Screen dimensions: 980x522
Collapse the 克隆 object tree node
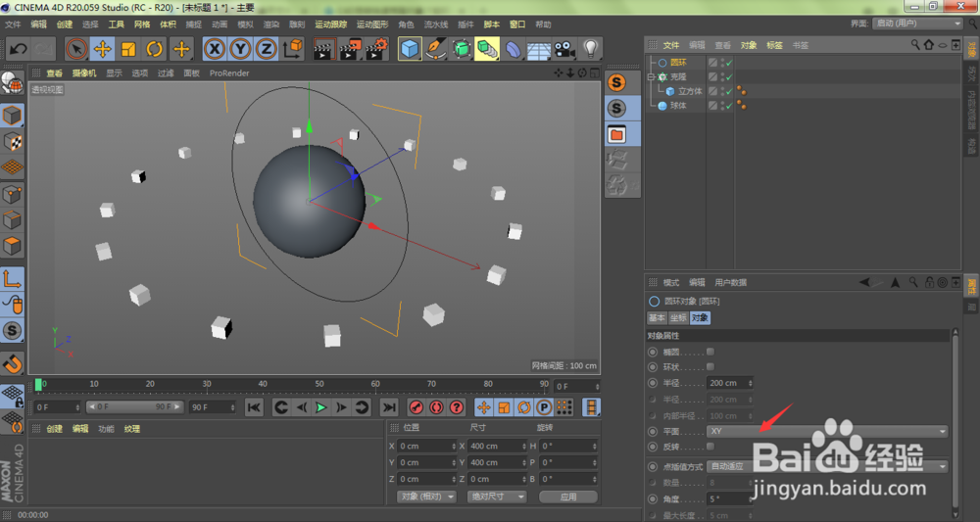click(x=651, y=76)
